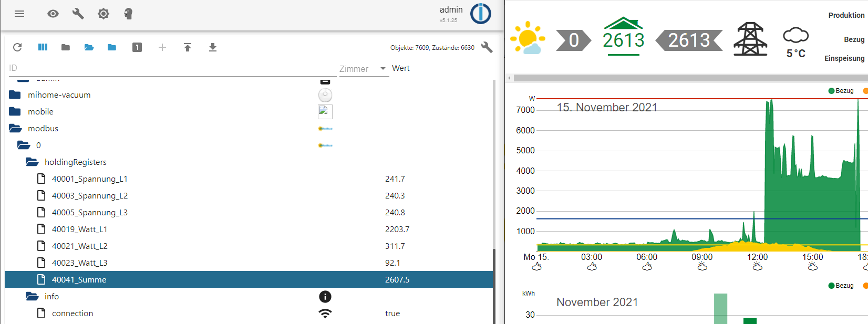Expand the mihome-vacuum folder

point(15,95)
